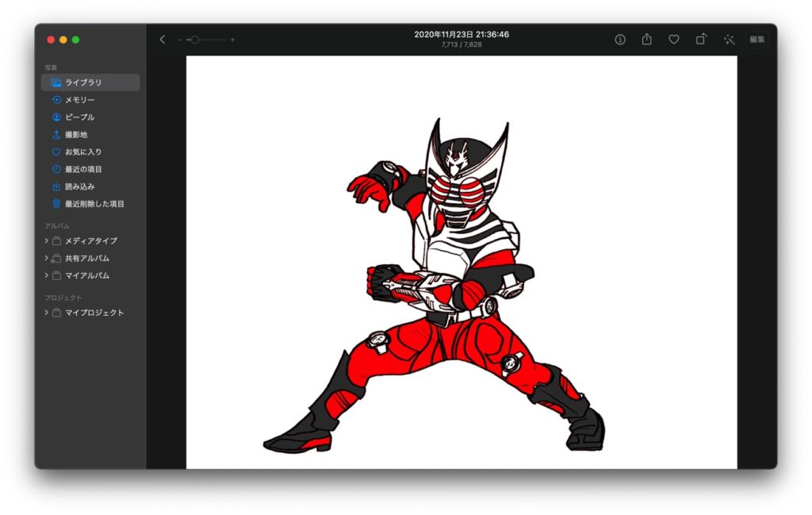Select the マイプロジェクト label
The width and height of the screenshot is (812, 515).
[x=94, y=313]
